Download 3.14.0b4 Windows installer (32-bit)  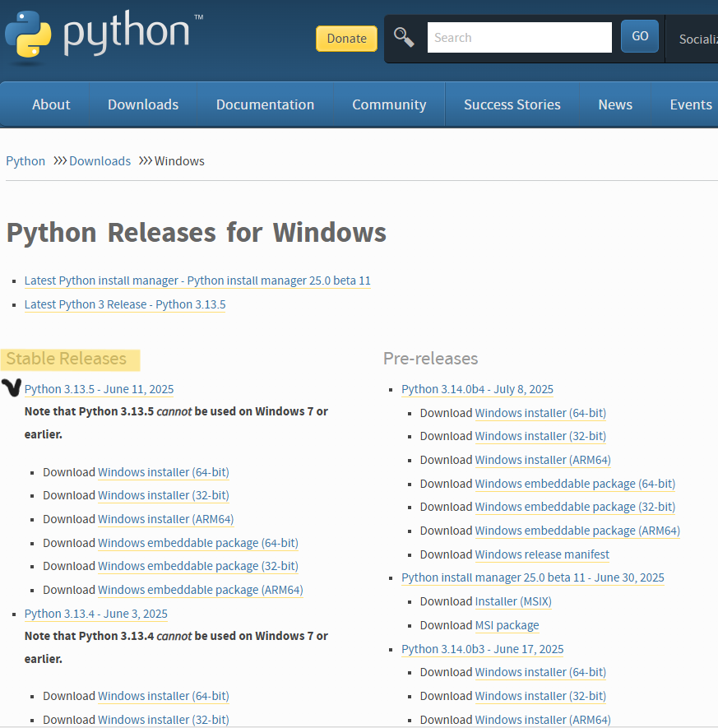click(540, 436)
